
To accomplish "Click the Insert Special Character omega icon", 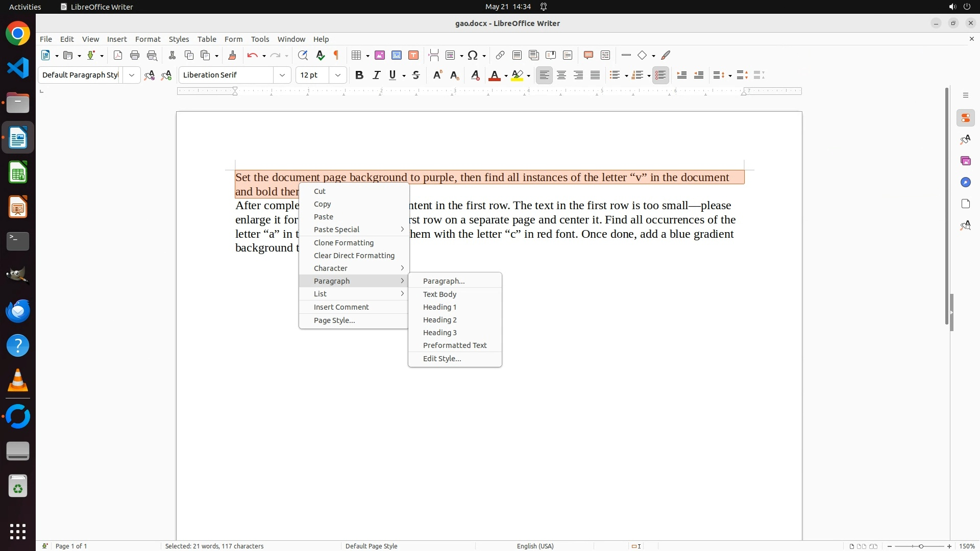I will click(x=473, y=55).
